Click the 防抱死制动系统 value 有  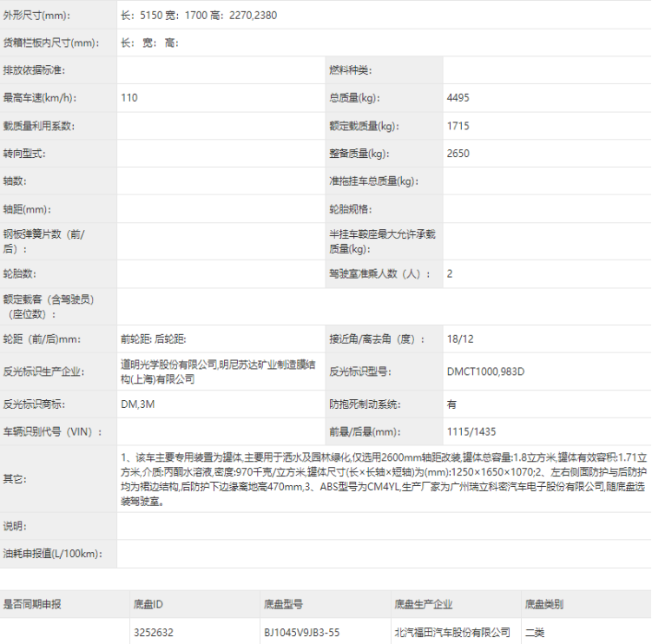click(x=451, y=404)
